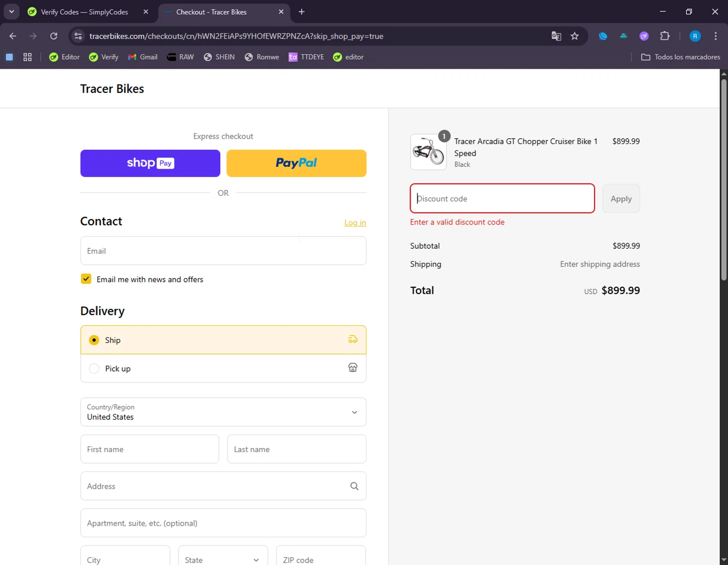Translate this page icon
The width and height of the screenshot is (728, 565).
tap(556, 36)
